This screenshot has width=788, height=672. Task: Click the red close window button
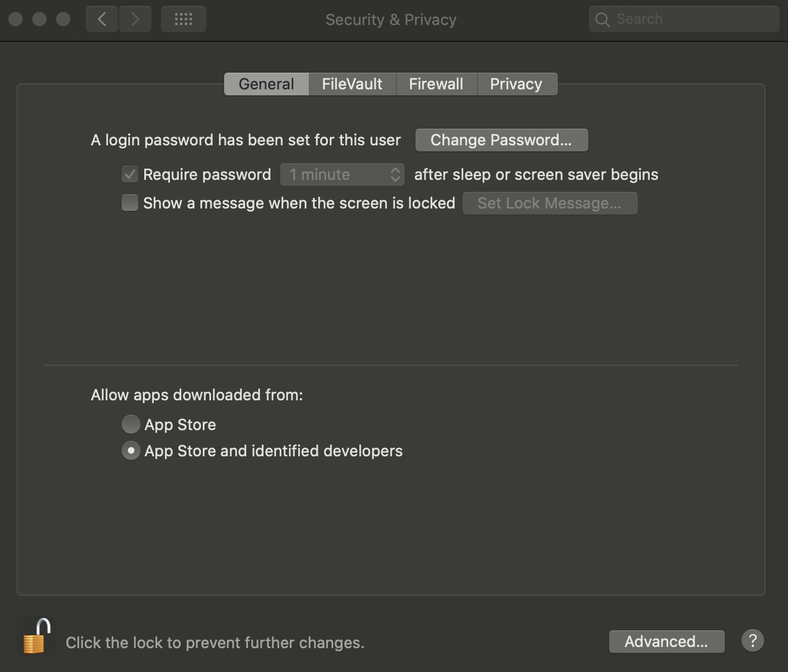pyautogui.click(x=16, y=19)
